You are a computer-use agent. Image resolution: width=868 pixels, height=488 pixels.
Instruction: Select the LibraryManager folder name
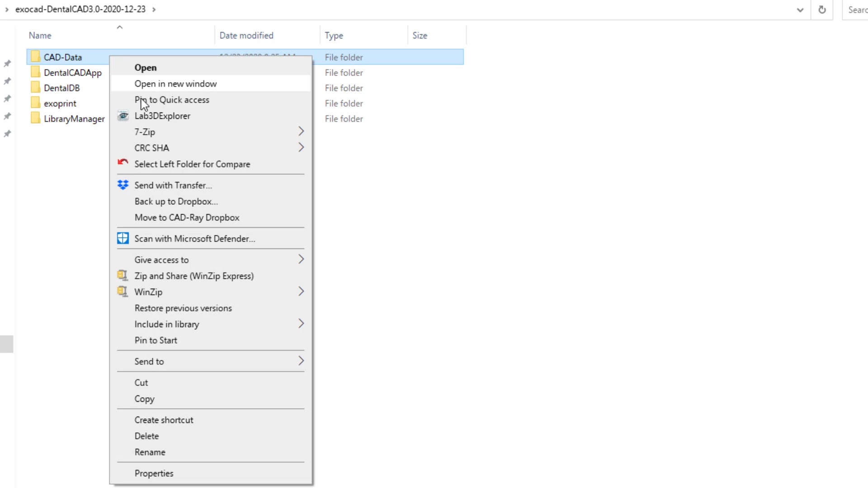[74, 119]
